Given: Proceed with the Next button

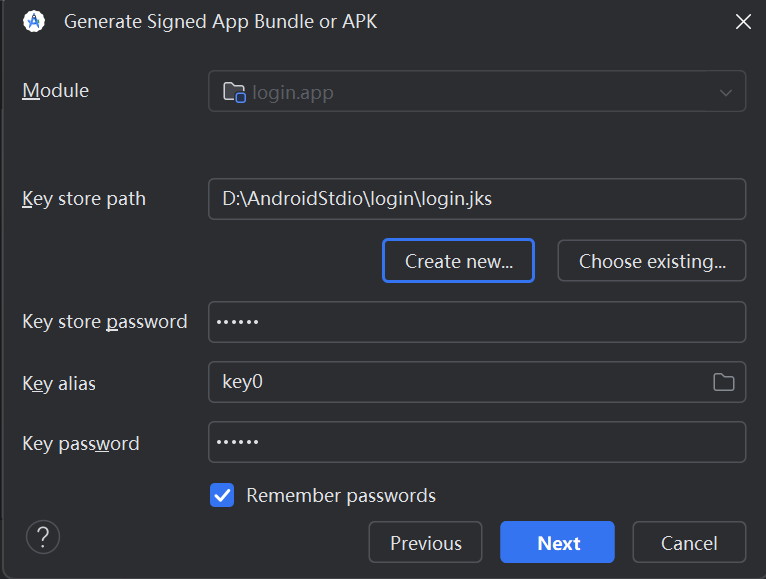Looking at the screenshot, I should pyautogui.click(x=557, y=543).
